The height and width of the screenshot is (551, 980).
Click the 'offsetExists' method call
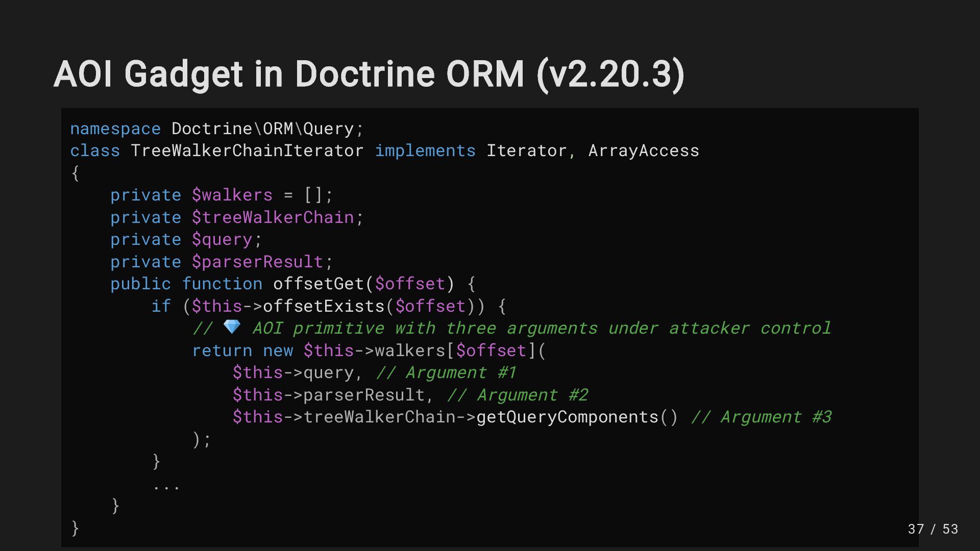tap(324, 307)
